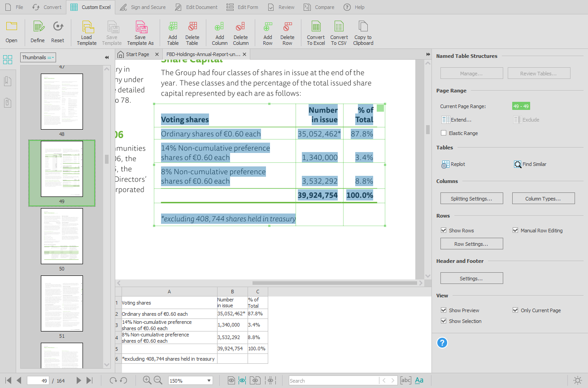The height and width of the screenshot is (388, 588).
Task: Collapse the thumbnails panel with the double chevron
Action: click(107, 57)
